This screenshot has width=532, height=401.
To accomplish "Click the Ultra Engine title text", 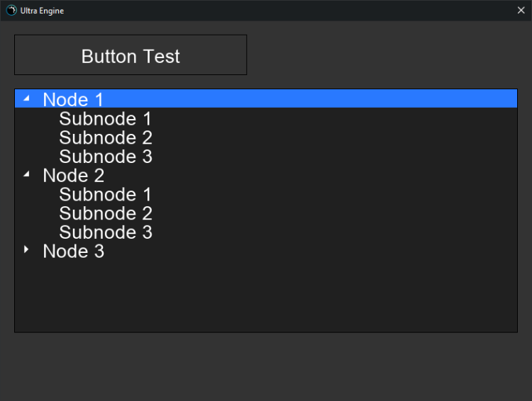I will click(x=42, y=11).
